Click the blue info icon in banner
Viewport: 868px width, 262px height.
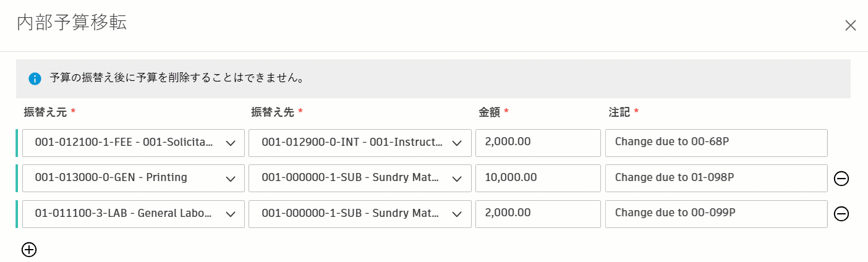tap(35, 78)
